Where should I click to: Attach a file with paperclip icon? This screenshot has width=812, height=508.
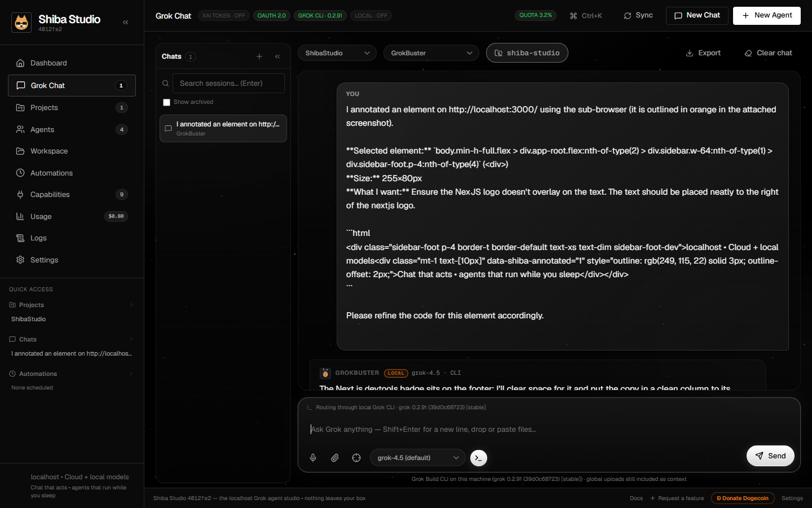[x=335, y=458]
